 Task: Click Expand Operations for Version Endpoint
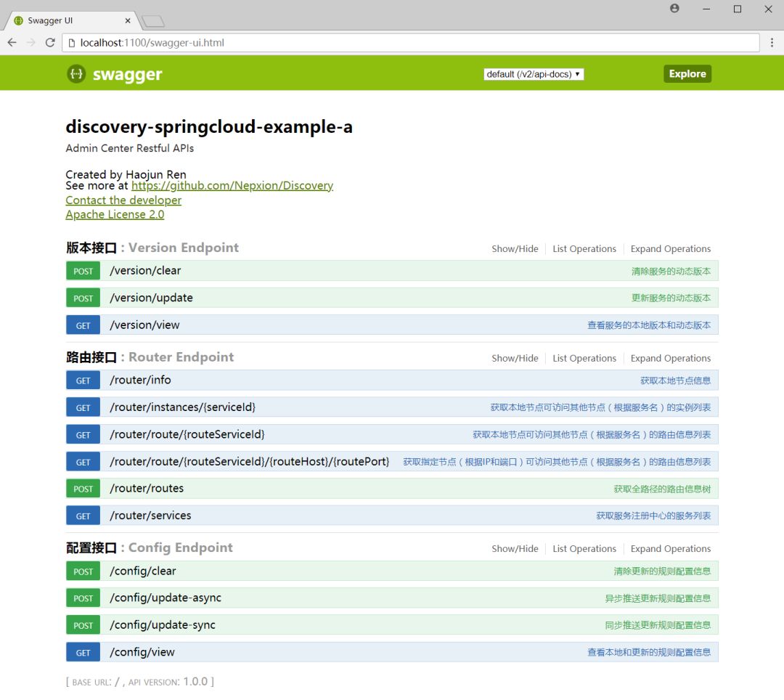(671, 248)
